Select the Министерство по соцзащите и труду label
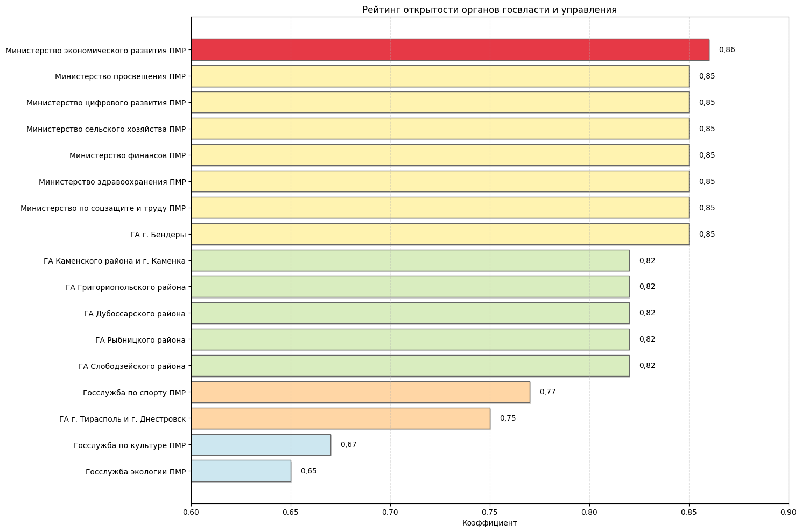Image resolution: width=802 pixels, height=532 pixels. [103, 208]
